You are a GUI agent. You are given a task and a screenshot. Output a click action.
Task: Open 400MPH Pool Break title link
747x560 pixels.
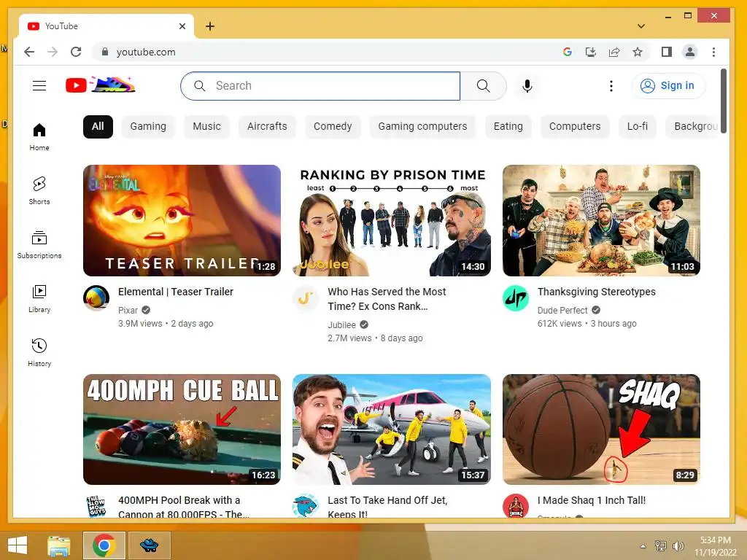(x=183, y=507)
